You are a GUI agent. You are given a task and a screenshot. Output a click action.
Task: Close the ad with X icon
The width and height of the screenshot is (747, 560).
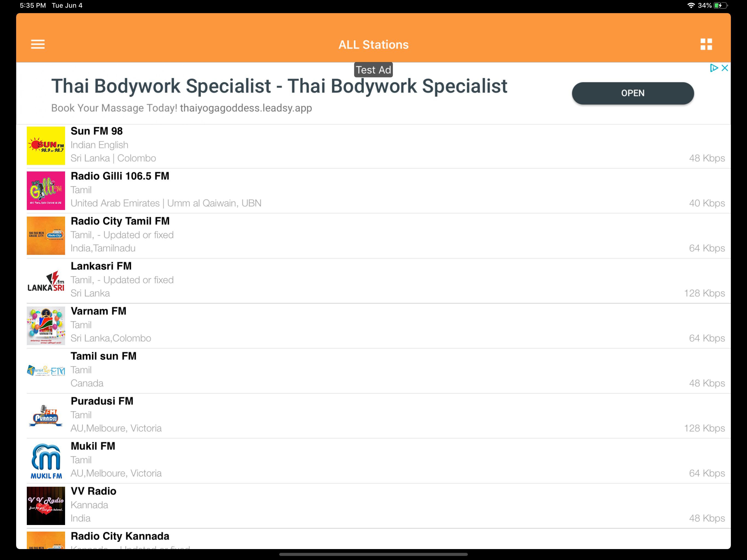(x=724, y=68)
